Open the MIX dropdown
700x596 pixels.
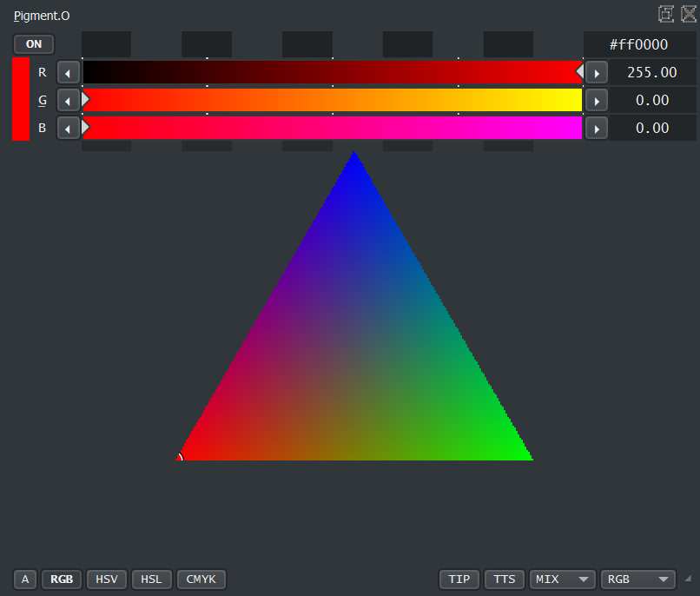tap(562, 579)
